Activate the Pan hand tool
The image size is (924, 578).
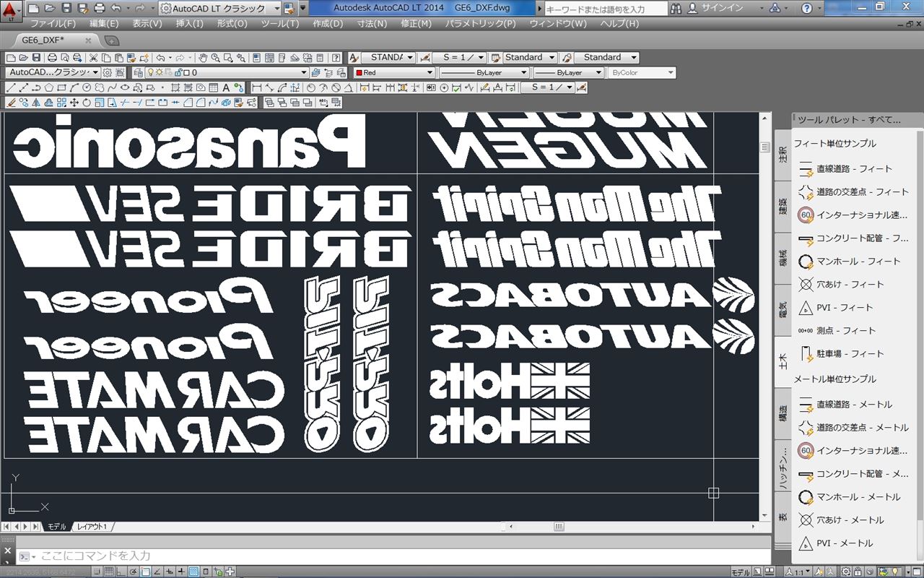204,58
